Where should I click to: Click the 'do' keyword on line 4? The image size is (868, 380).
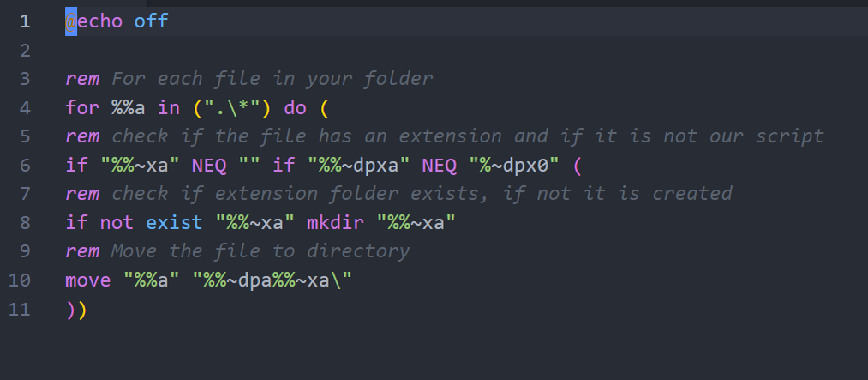295,108
